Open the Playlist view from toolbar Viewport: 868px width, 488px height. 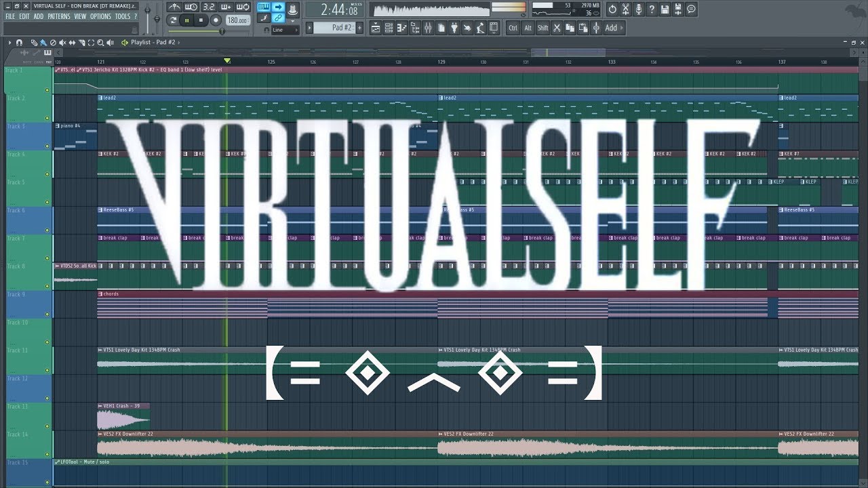[x=376, y=28]
